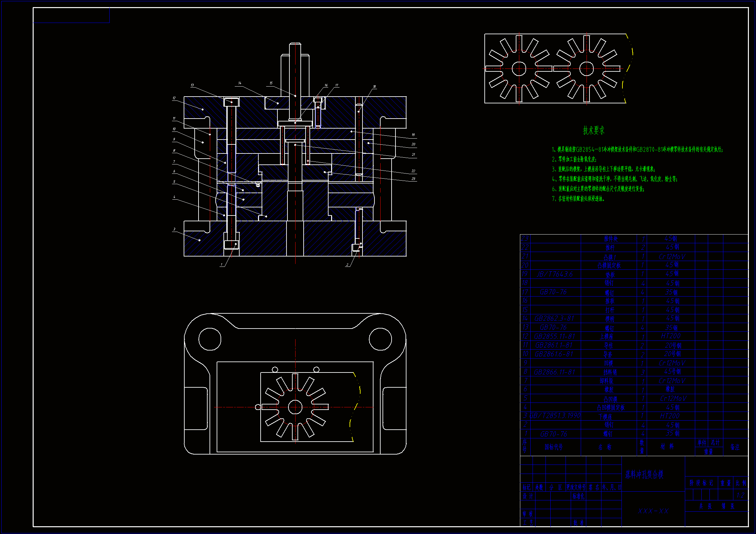This screenshot has width=756, height=534.
Task: Click the 上模座 part name in row 12
Action: [606, 336]
